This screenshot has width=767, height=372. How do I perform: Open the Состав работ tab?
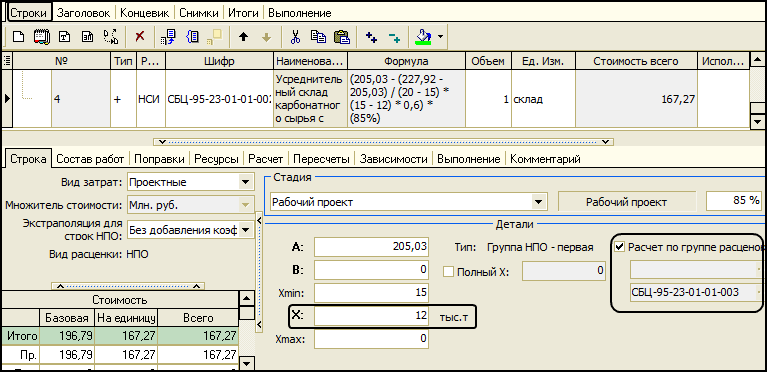(90, 159)
